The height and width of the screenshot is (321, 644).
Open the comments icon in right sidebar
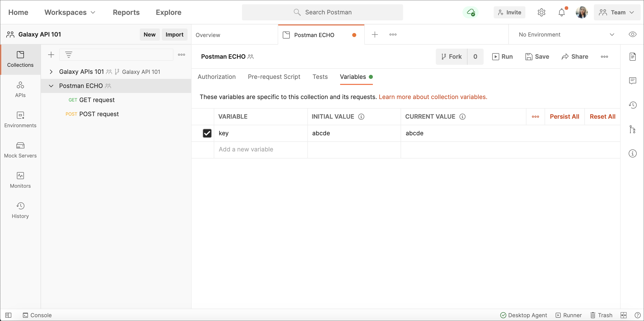coord(632,81)
